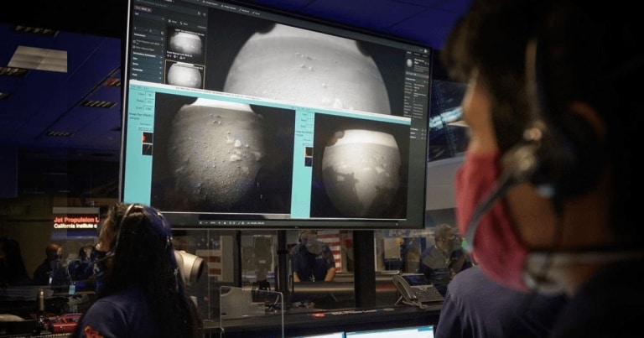Select the upper red preview thumbnail in right viewer
644x338 pixels.
(309, 152)
